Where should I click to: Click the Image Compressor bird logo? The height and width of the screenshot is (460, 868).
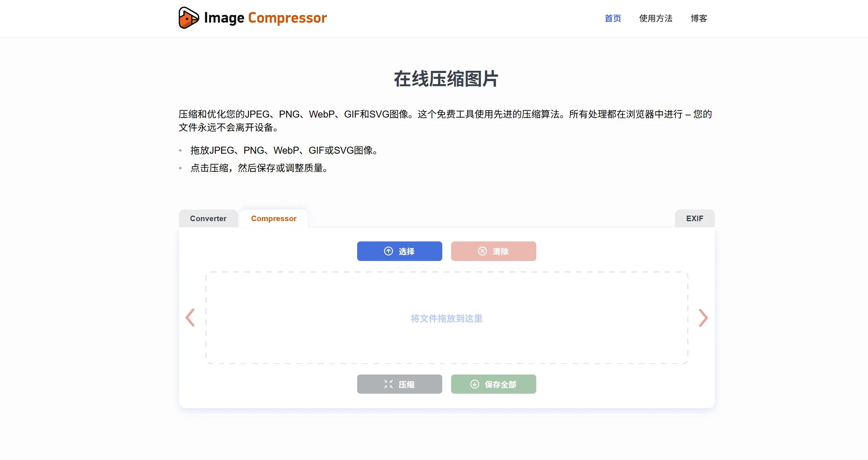pyautogui.click(x=189, y=18)
